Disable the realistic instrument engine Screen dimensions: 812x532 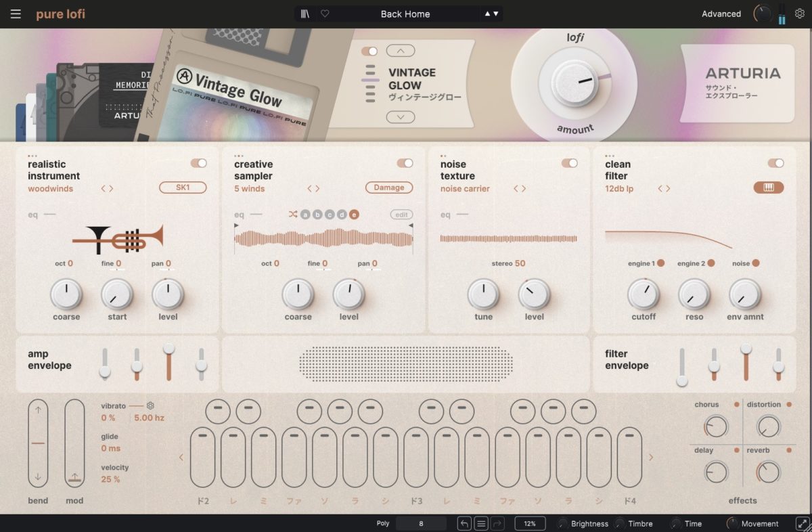coord(199,163)
